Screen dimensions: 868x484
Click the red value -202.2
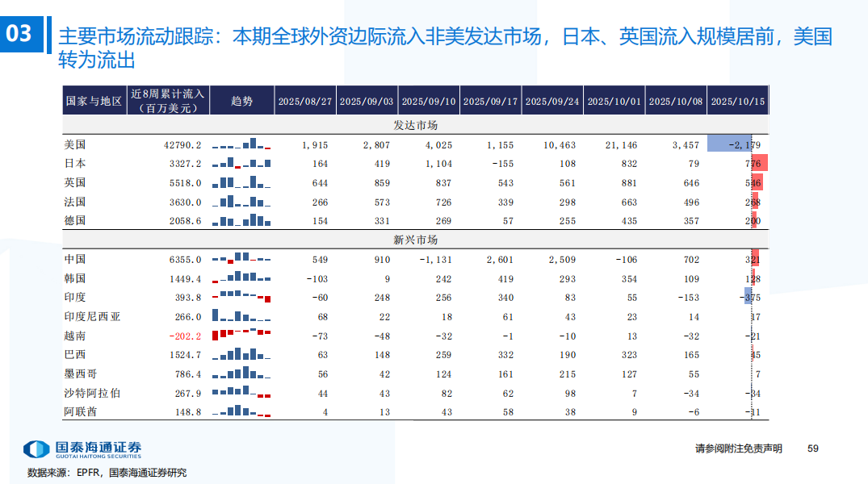186,336
